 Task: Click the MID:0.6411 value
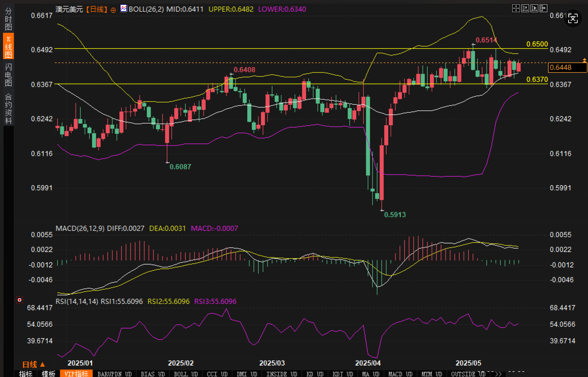tap(185, 9)
